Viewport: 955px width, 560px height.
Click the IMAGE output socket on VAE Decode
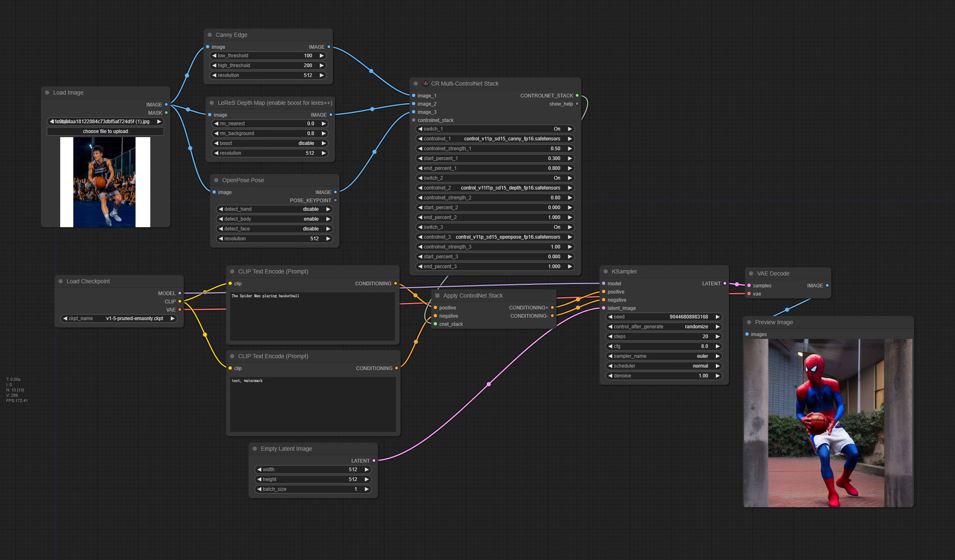(827, 285)
